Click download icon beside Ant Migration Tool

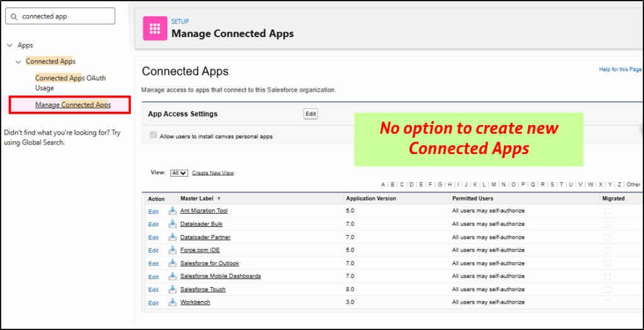[x=172, y=211]
